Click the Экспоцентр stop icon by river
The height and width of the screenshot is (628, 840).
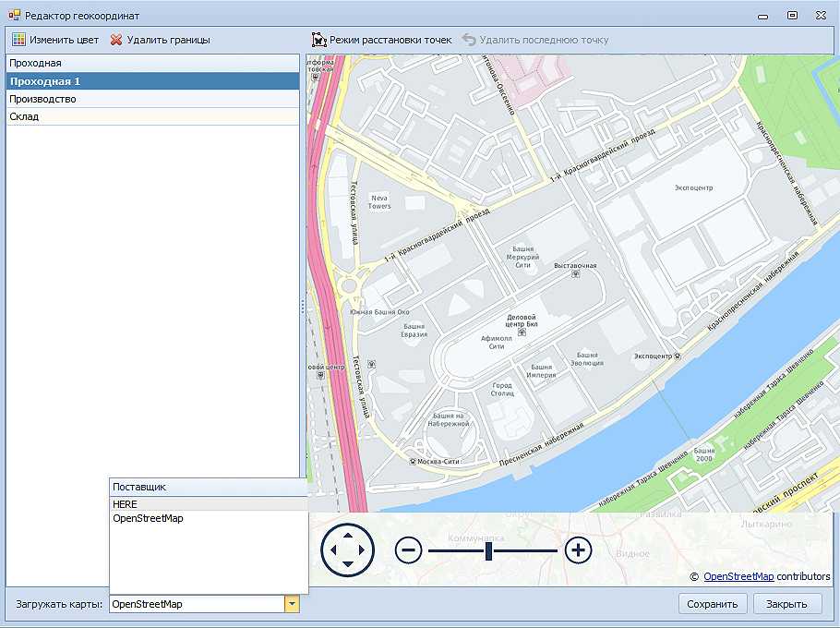(678, 356)
